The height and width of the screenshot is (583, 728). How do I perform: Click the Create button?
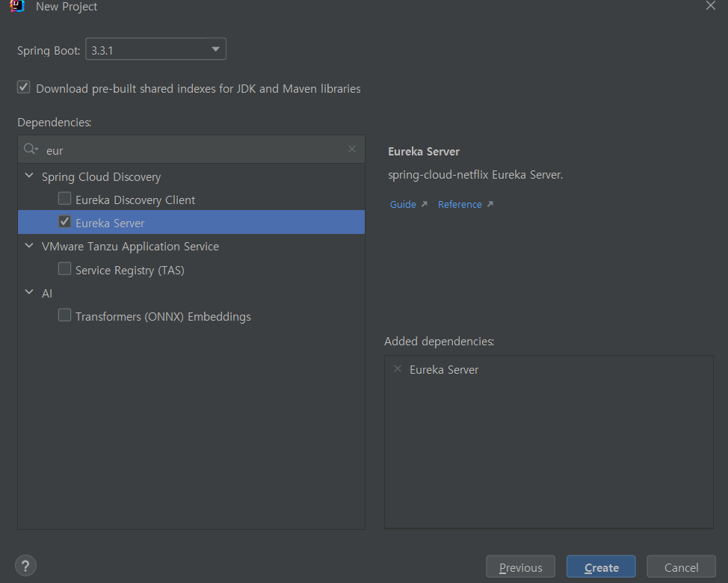[601, 567]
